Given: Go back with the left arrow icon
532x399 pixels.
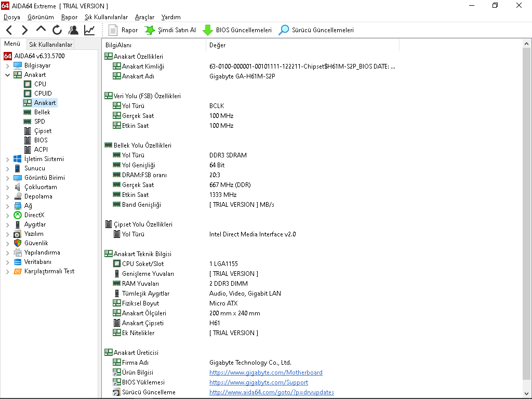Looking at the screenshot, I should [x=9, y=30].
